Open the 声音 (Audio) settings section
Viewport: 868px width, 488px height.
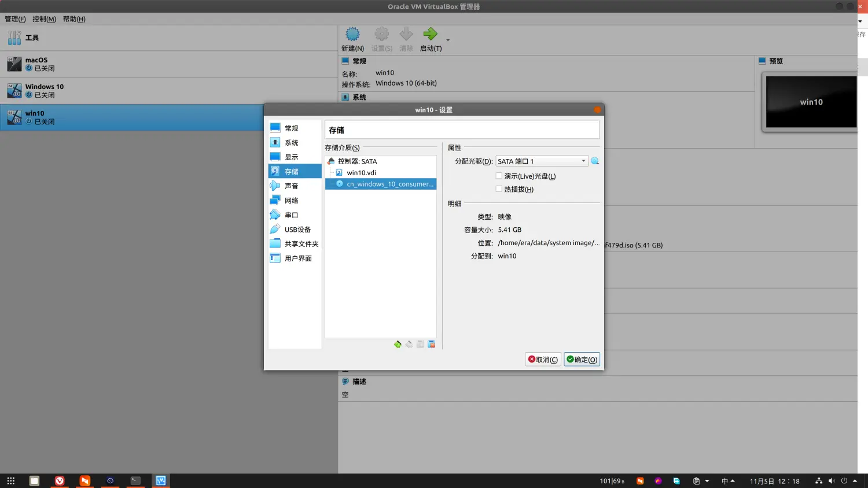click(291, 186)
